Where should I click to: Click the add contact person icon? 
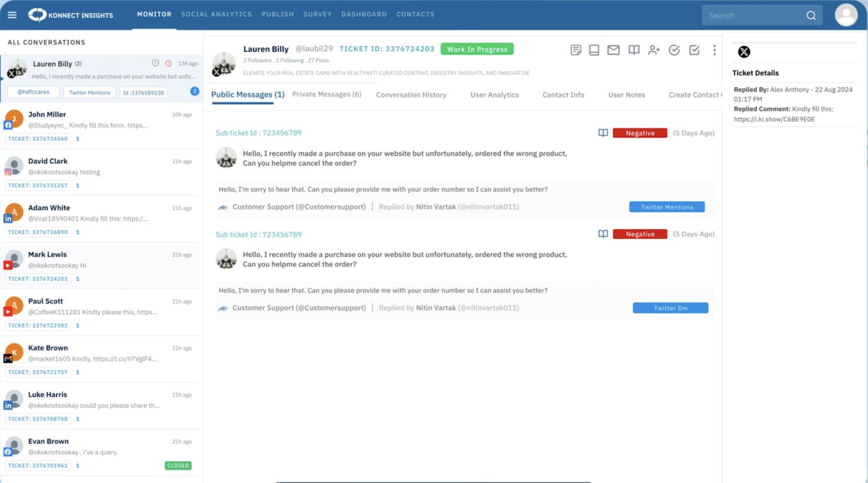654,50
